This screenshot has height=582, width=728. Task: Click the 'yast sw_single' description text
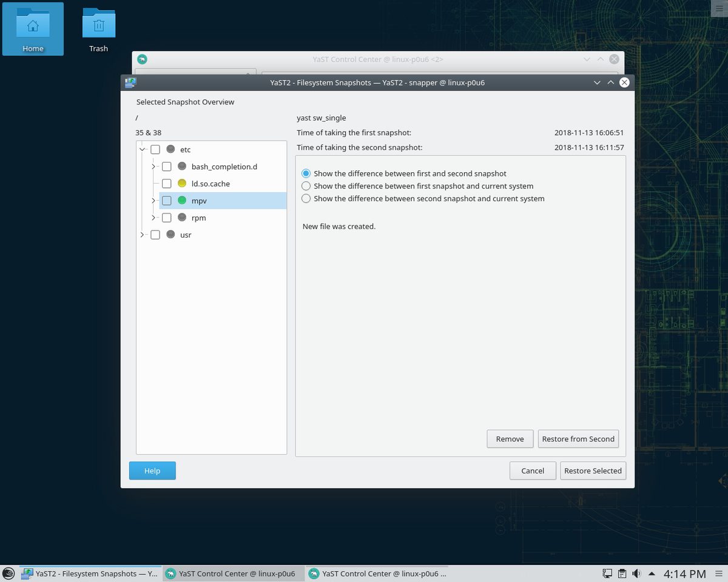[x=322, y=118]
